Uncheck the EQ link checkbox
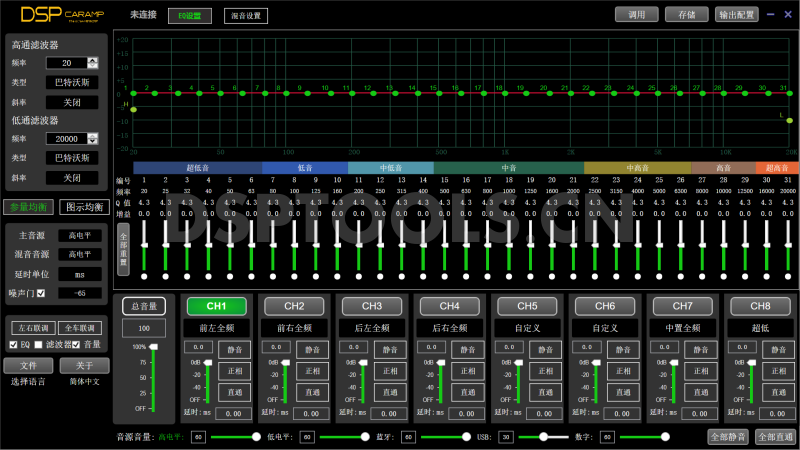Image resolution: width=800 pixels, height=450 pixels. click(x=13, y=344)
